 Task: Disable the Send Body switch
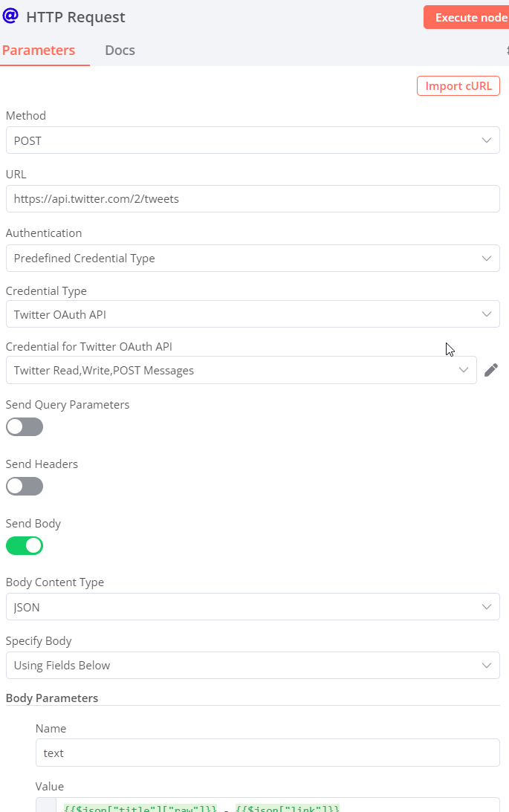(x=25, y=546)
